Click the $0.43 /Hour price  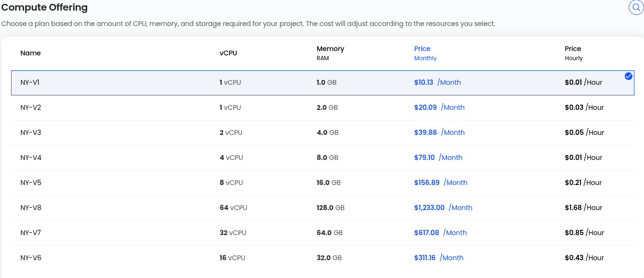pyautogui.click(x=584, y=258)
